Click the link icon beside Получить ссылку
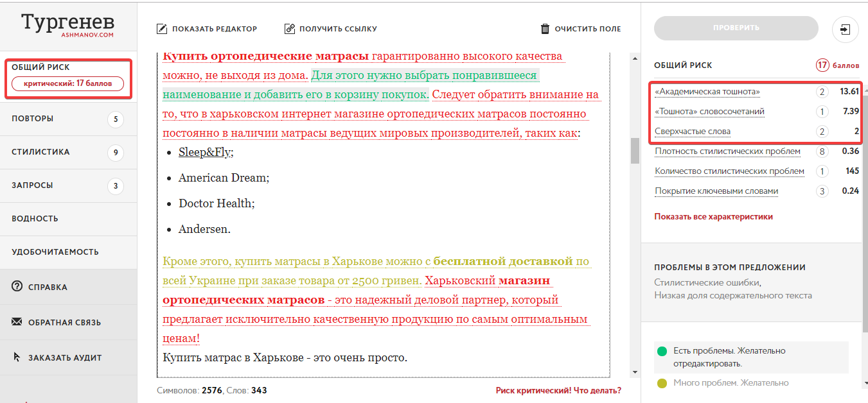The image size is (868, 403). tap(289, 28)
